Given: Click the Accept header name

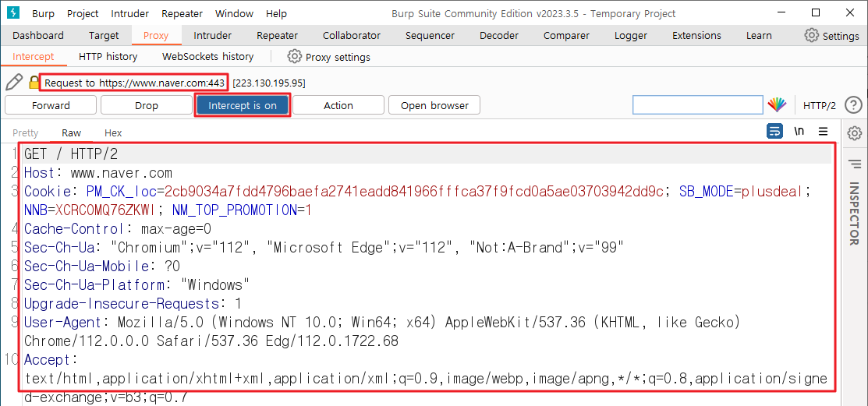Looking at the screenshot, I should pyautogui.click(x=48, y=360).
